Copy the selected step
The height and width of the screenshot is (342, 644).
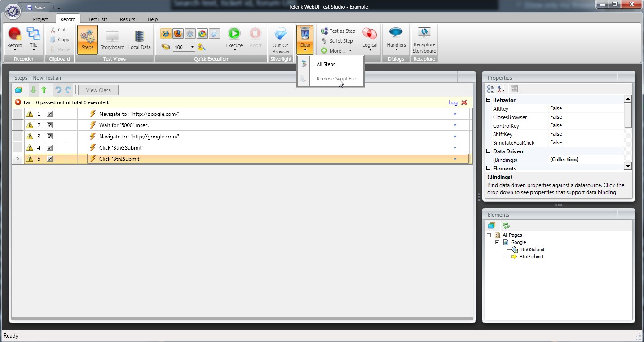click(59, 40)
